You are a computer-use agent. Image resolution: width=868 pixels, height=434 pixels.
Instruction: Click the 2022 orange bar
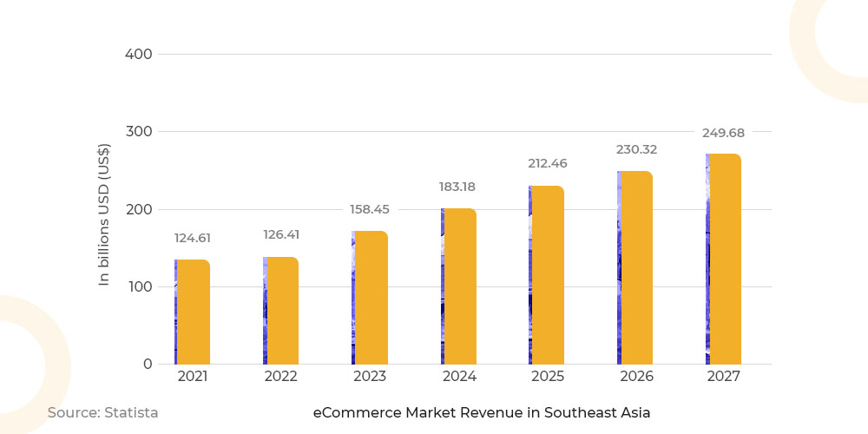click(x=280, y=311)
